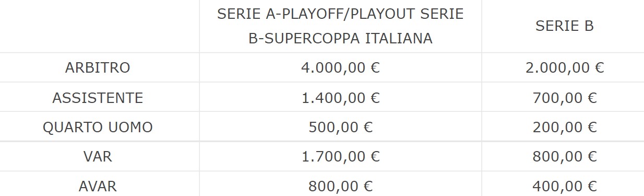Click the 200,00 € cell
This screenshot has width=644, height=196.
tap(564, 127)
